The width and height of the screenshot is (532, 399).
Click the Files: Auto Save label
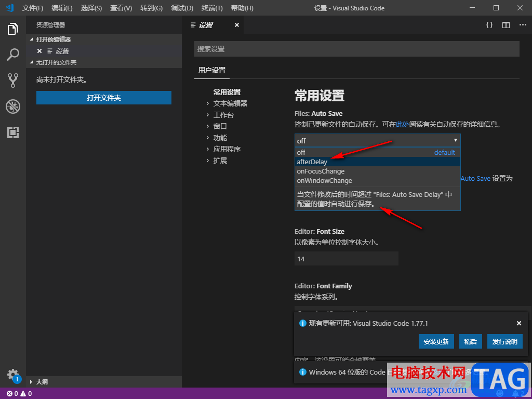[318, 114]
